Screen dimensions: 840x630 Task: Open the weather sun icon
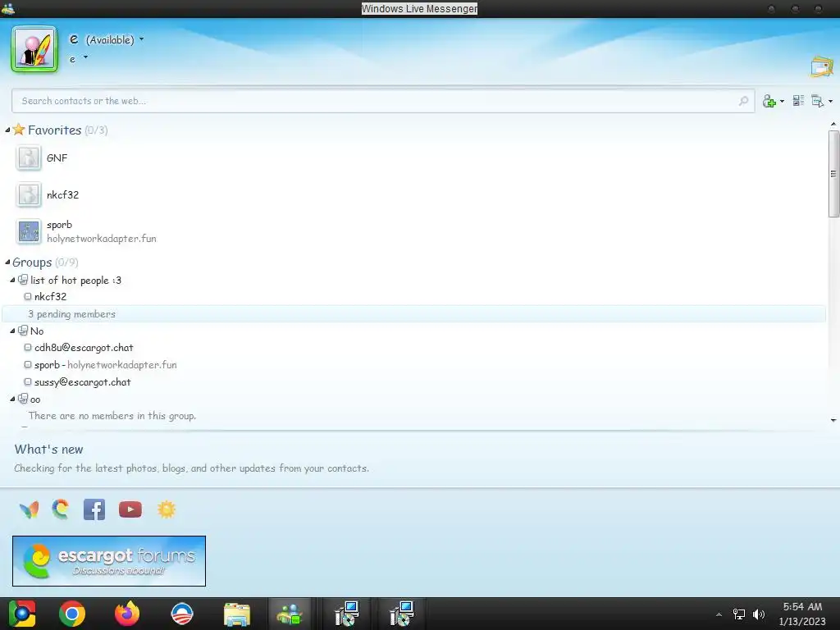[x=167, y=509]
